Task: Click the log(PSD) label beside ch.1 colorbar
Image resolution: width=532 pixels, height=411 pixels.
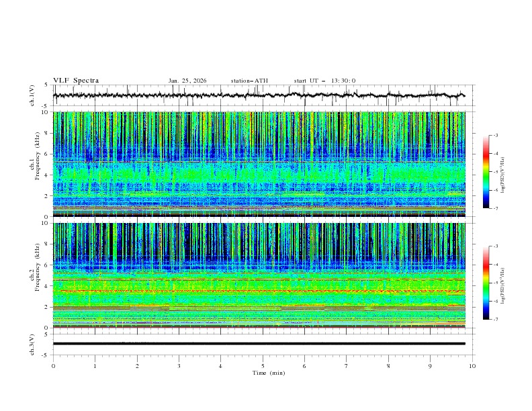Action: pyautogui.click(x=503, y=175)
